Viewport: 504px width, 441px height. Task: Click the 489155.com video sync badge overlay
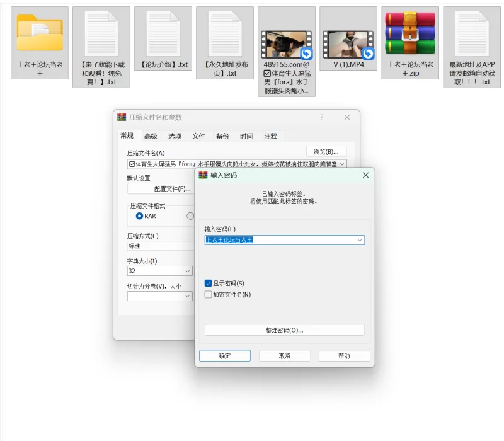(x=306, y=54)
